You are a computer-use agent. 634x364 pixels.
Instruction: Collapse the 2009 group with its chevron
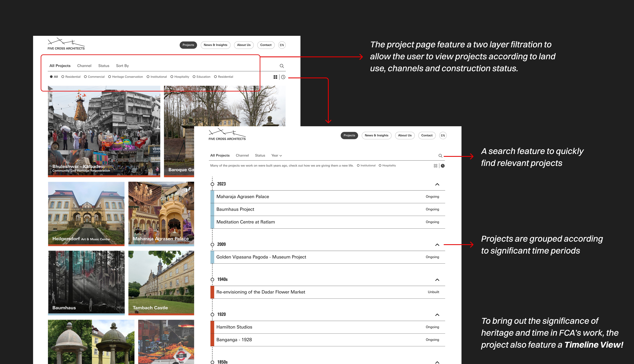[437, 245]
